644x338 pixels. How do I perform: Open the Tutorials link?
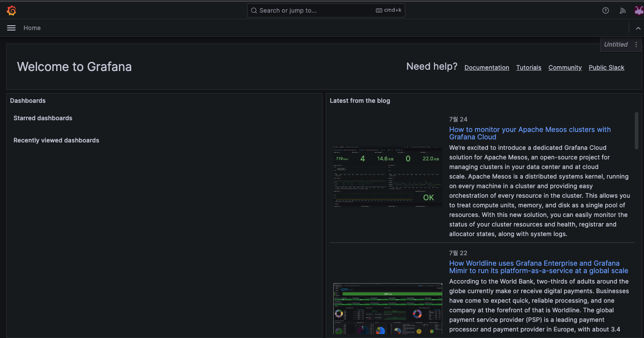529,68
